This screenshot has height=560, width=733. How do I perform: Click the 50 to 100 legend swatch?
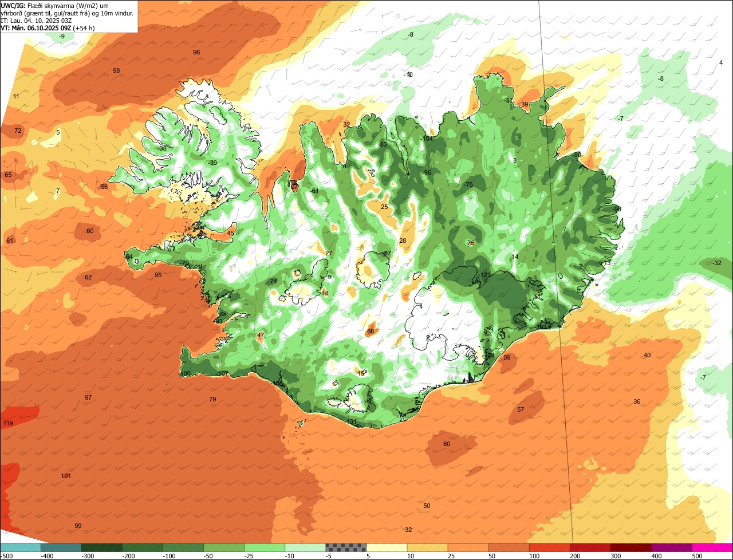click(509, 547)
